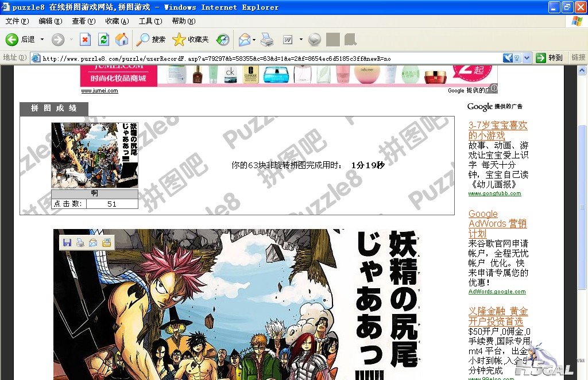Toggle the Search (搜索) side panel
Image resolution: width=588 pixels, height=380 pixels.
click(151, 40)
